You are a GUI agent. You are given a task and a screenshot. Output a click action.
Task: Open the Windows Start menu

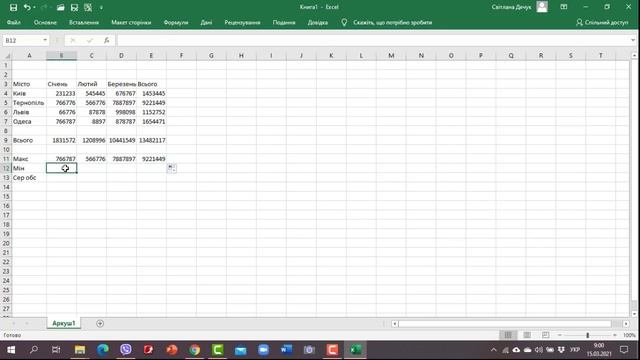click(x=11, y=350)
